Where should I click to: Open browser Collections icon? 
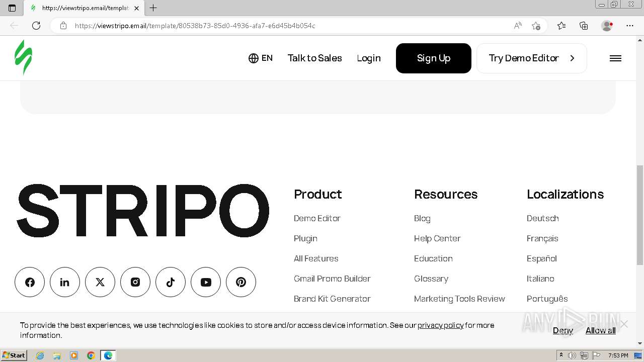tap(584, 26)
